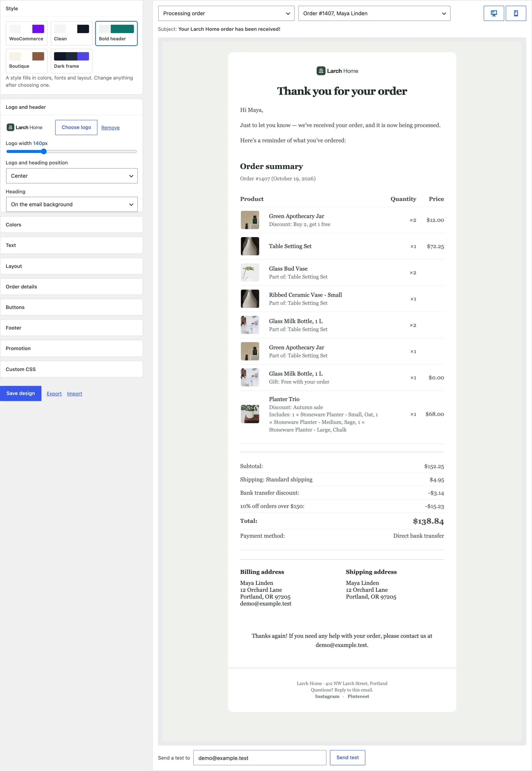
Task: Click the Order summary heading
Action: [271, 166]
